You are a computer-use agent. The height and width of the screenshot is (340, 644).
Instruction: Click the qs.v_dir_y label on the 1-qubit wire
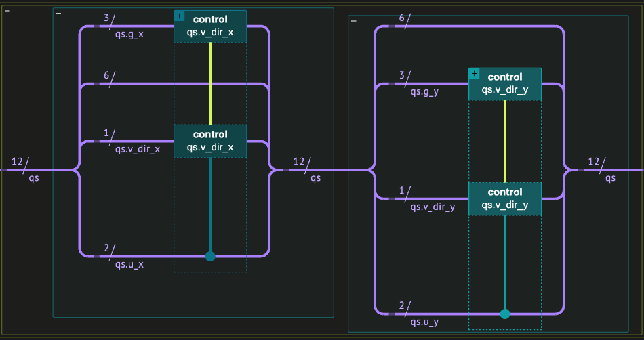click(432, 207)
